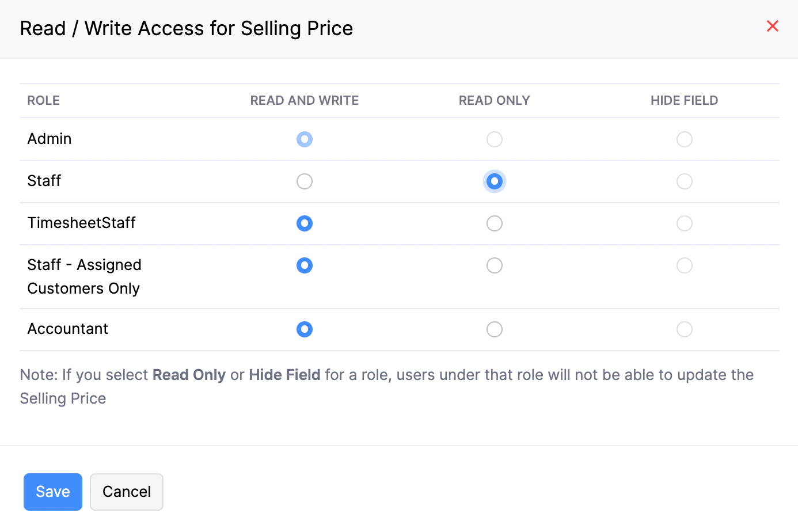The height and width of the screenshot is (532, 798).
Task: Set TimesheetStaff to Read Only
Action: click(495, 223)
